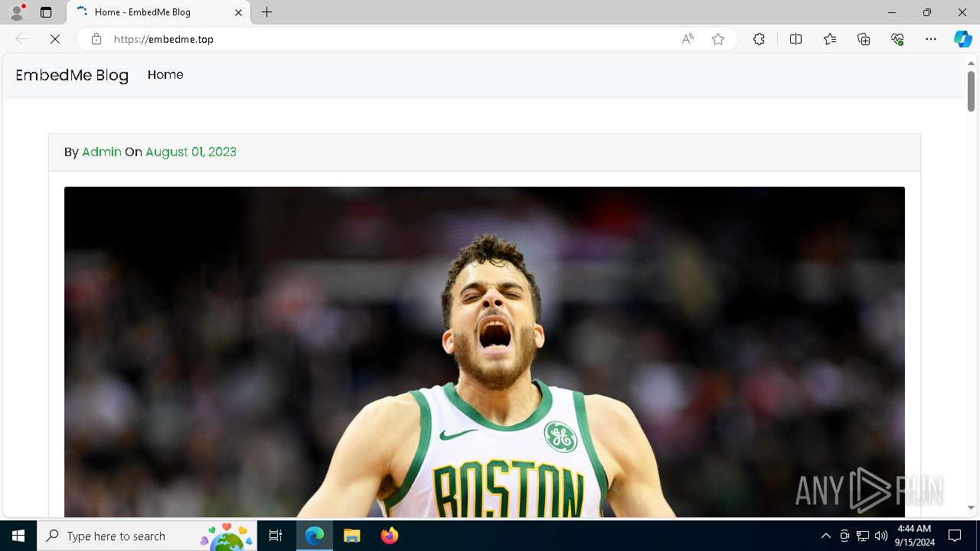Open the network status tray icon
Viewport: 980px width, 551px height.
(863, 536)
